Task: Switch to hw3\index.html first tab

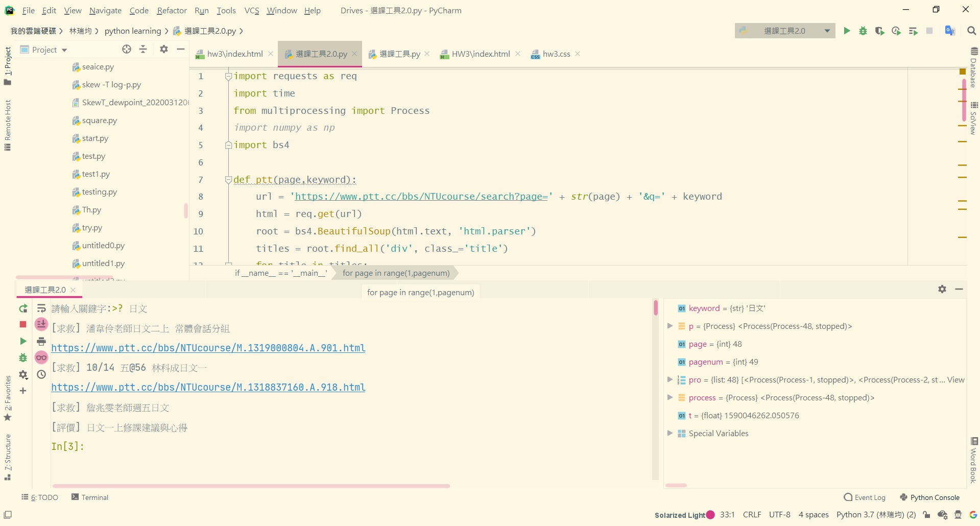Action: tap(235, 54)
